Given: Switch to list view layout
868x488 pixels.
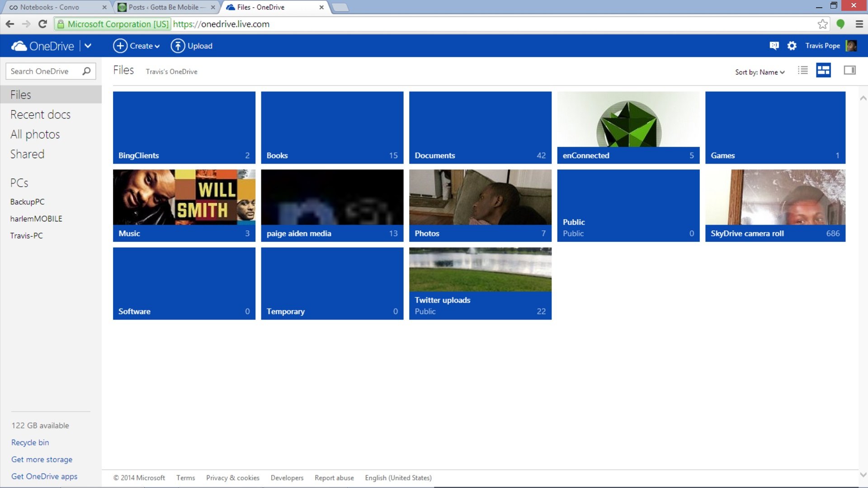Looking at the screenshot, I should pyautogui.click(x=803, y=70).
